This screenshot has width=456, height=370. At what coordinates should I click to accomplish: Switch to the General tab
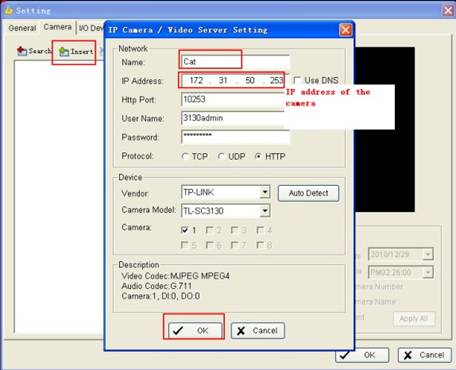22,28
